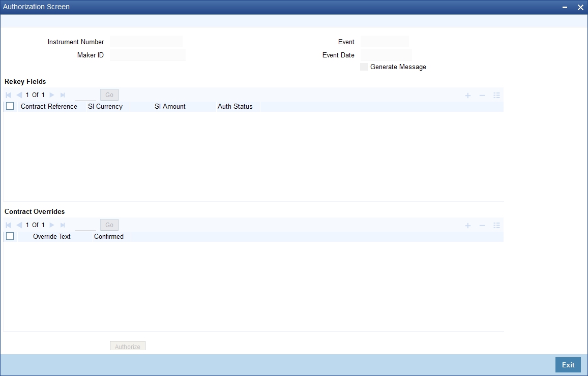This screenshot has height=376, width=588.
Task: Click page number input in Rekey Fields
Action: click(x=85, y=95)
